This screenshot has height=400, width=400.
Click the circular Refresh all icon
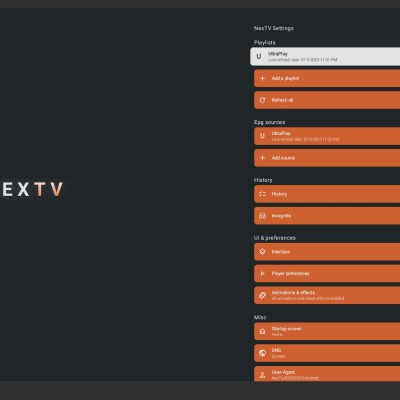coord(262,100)
